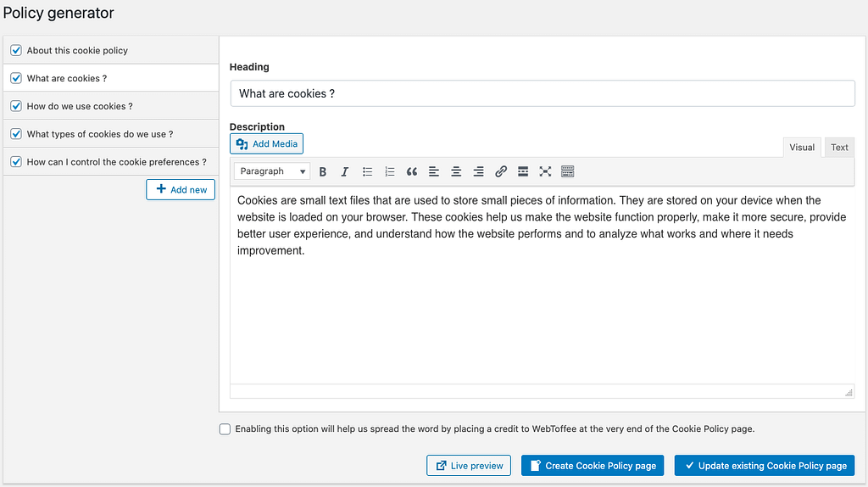Switch to the Text editor tab

click(839, 148)
